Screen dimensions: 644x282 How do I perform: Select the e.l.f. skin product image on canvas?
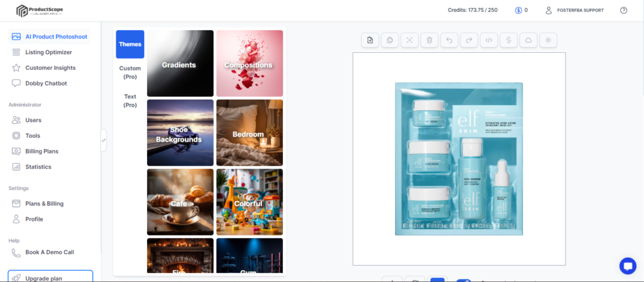click(x=458, y=159)
